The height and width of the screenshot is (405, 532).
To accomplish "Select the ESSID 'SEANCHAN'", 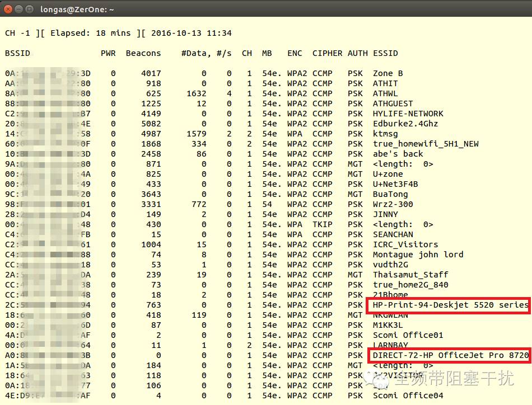I will tap(393, 234).
